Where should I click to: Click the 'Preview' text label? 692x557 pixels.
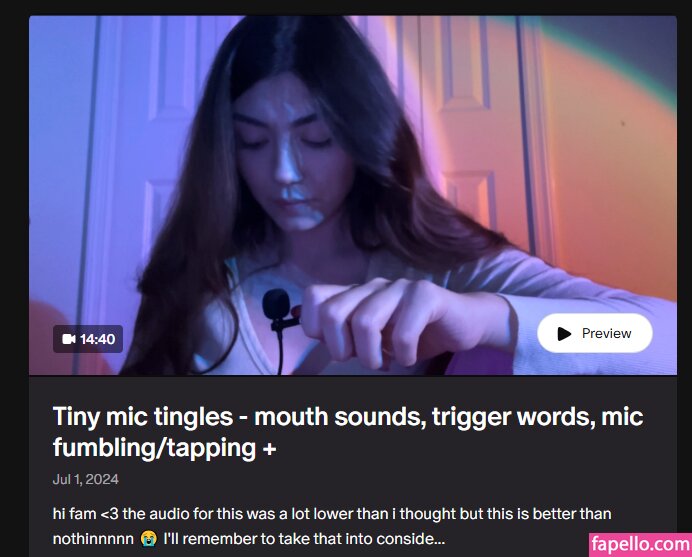pyautogui.click(x=606, y=333)
